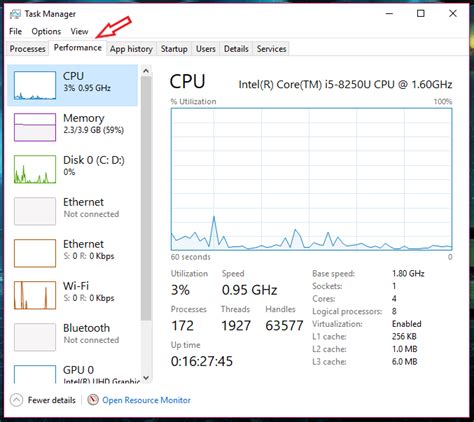Open Resource Monitor link
The width and height of the screenshot is (474, 422).
[x=146, y=400]
